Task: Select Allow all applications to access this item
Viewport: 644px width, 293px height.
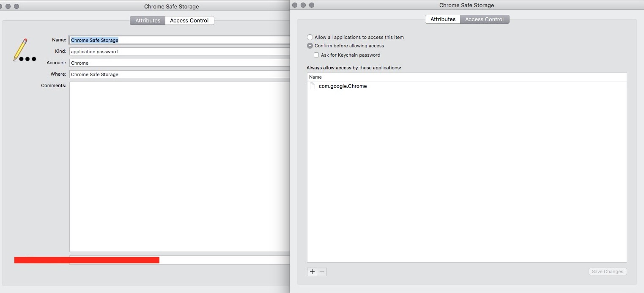Action: [310, 37]
